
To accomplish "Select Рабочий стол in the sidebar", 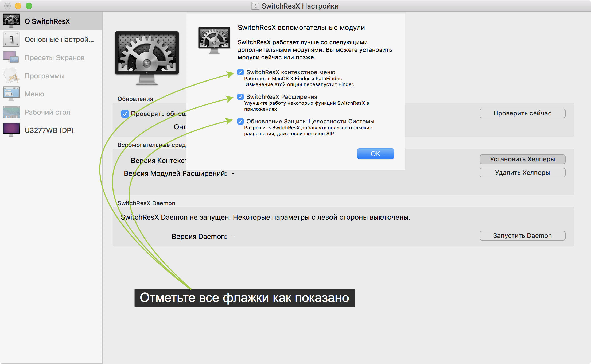I will (x=51, y=112).
